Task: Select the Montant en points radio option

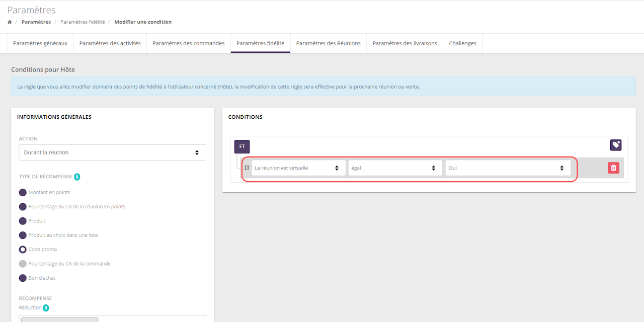Action: pos(23,192)
